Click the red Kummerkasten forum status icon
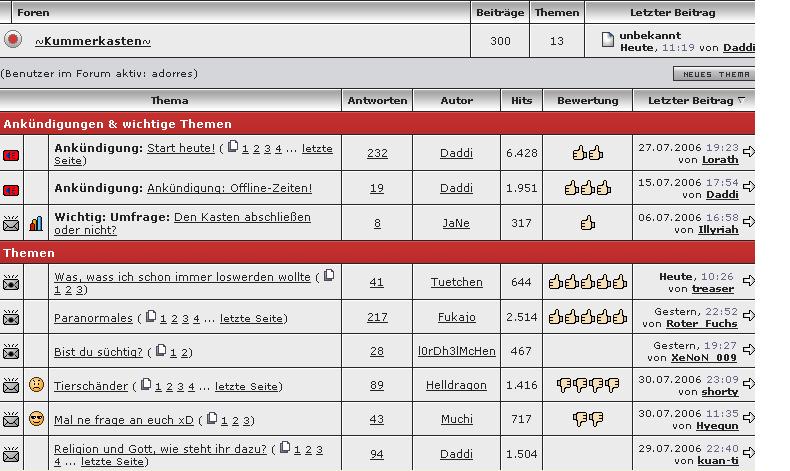 click(x=12, y=40)
